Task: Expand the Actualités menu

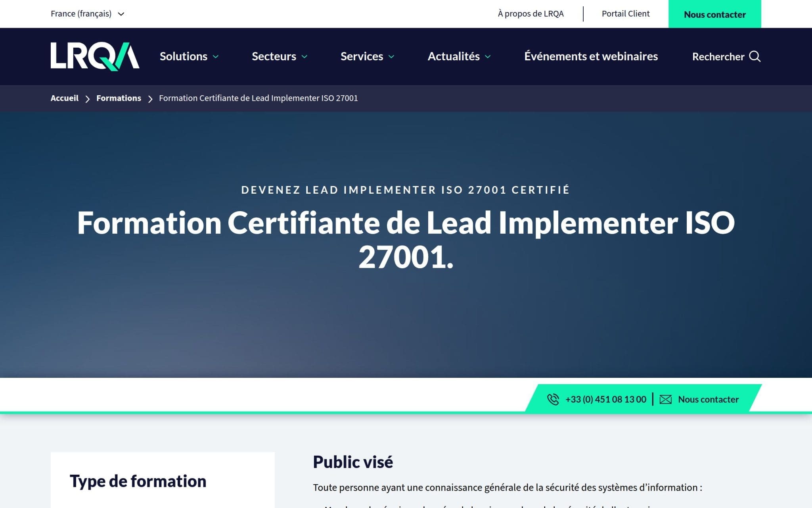Action: (x=459, y=56)
